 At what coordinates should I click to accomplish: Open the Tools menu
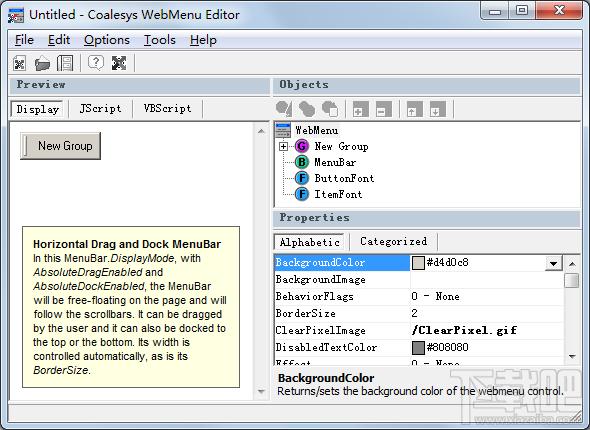tap(160, 40)
